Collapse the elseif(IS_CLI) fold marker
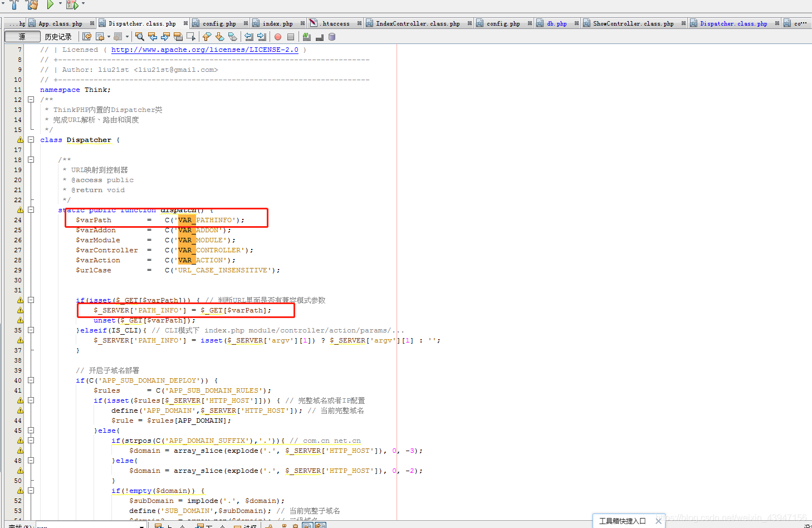The image size is (812, 528). (31, 330)
